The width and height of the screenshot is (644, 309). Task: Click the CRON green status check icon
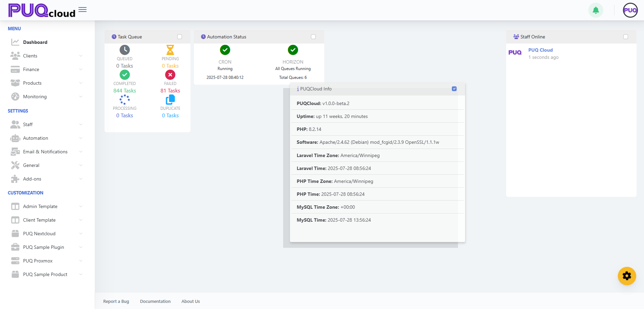pos(225,50)
